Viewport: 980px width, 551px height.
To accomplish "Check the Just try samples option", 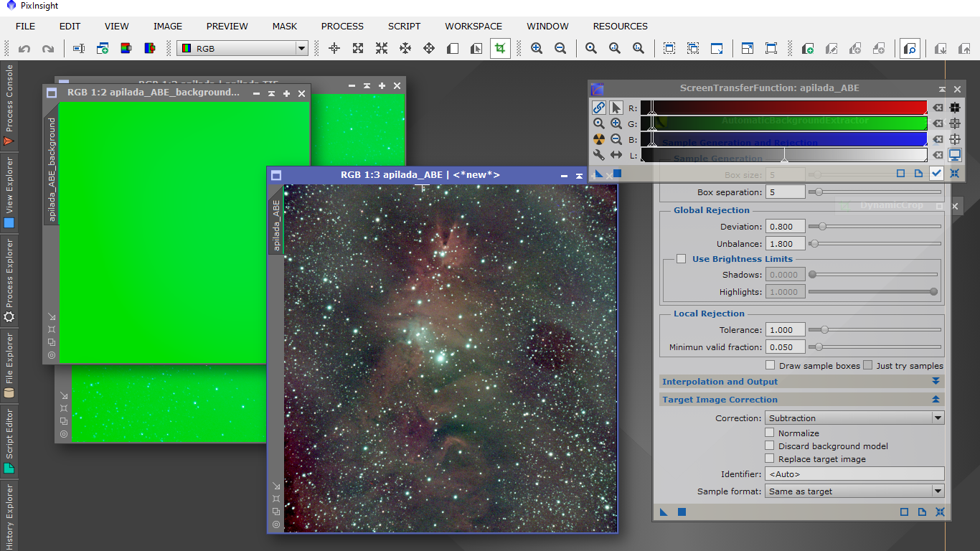I will pos(868,365).
